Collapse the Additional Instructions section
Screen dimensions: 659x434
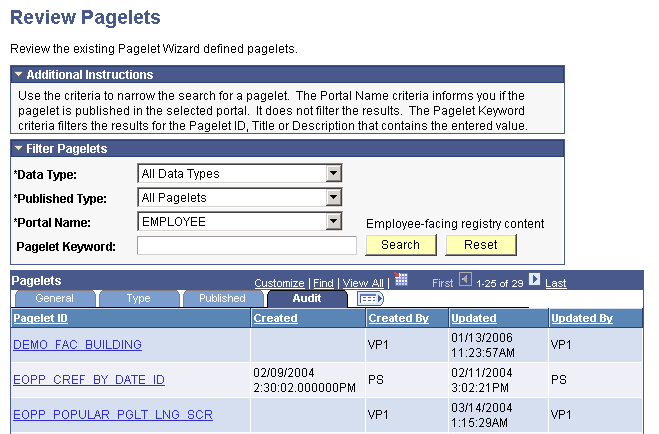click(x=18, y=75)
